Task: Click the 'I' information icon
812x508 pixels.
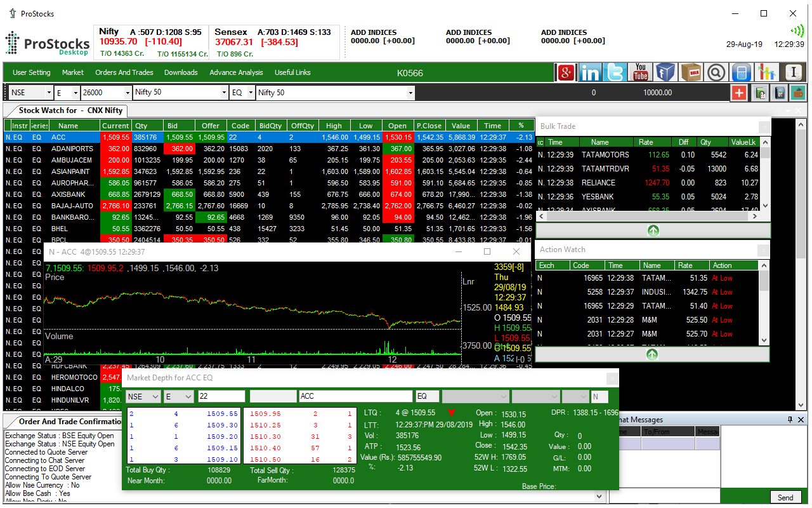Action: point(793,72)
